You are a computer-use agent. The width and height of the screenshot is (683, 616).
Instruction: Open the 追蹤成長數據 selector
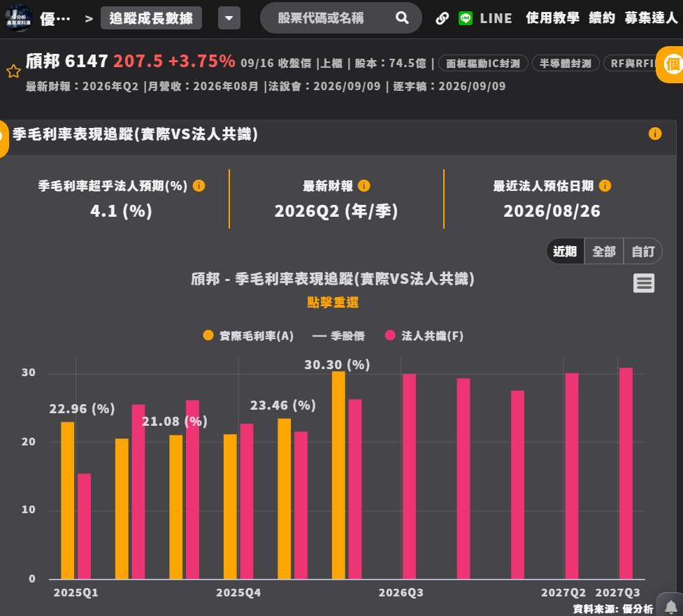(x=151, y=18)
